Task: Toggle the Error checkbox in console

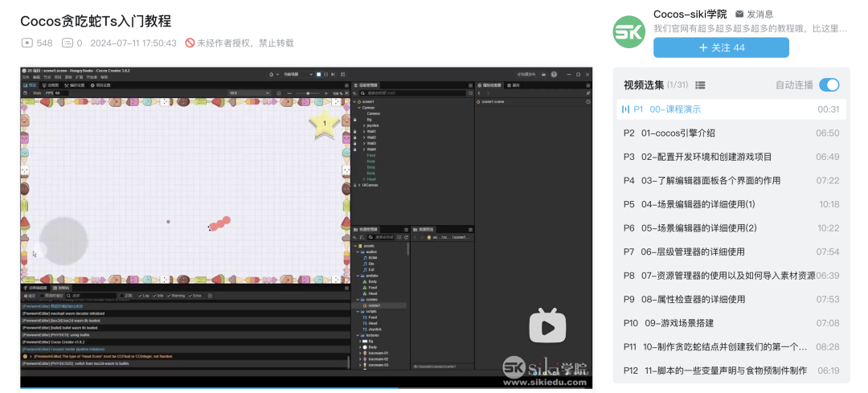Action: pos(190,296)
